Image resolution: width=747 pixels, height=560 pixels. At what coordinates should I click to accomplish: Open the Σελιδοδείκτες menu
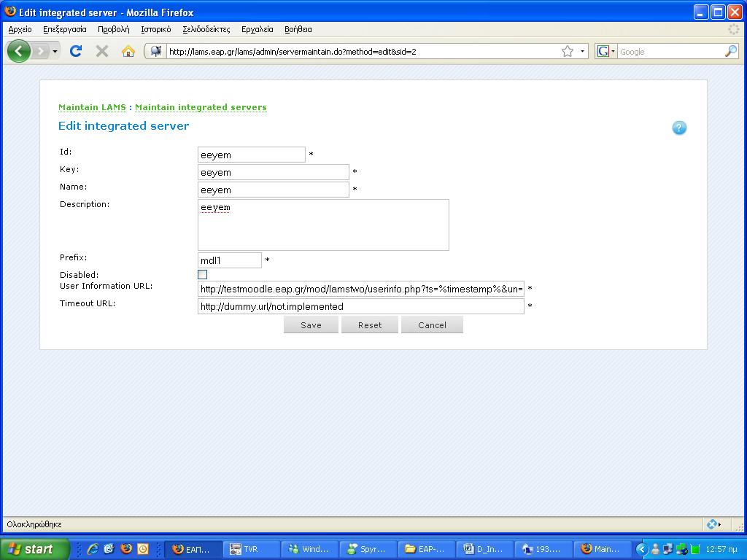click(x=206, y=29)
